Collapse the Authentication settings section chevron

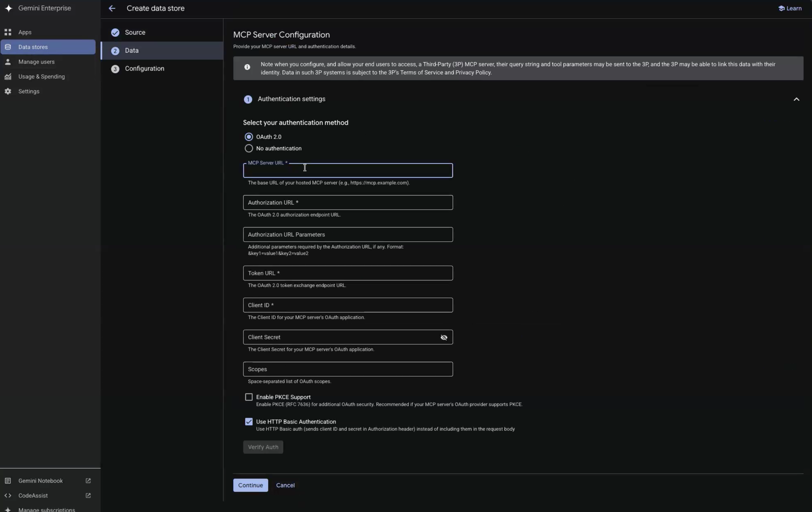pos(796,99)
